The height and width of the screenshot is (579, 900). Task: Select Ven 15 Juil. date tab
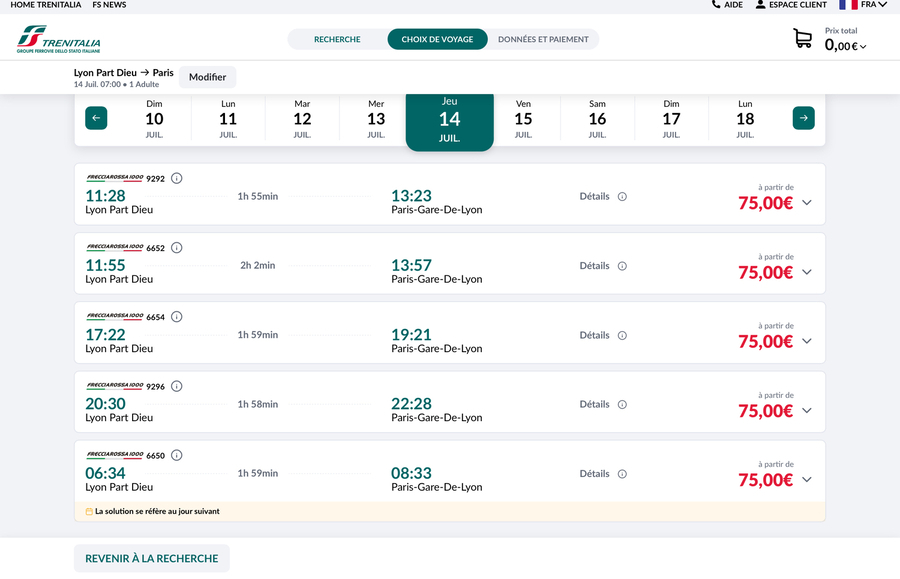tap(523, 119)
